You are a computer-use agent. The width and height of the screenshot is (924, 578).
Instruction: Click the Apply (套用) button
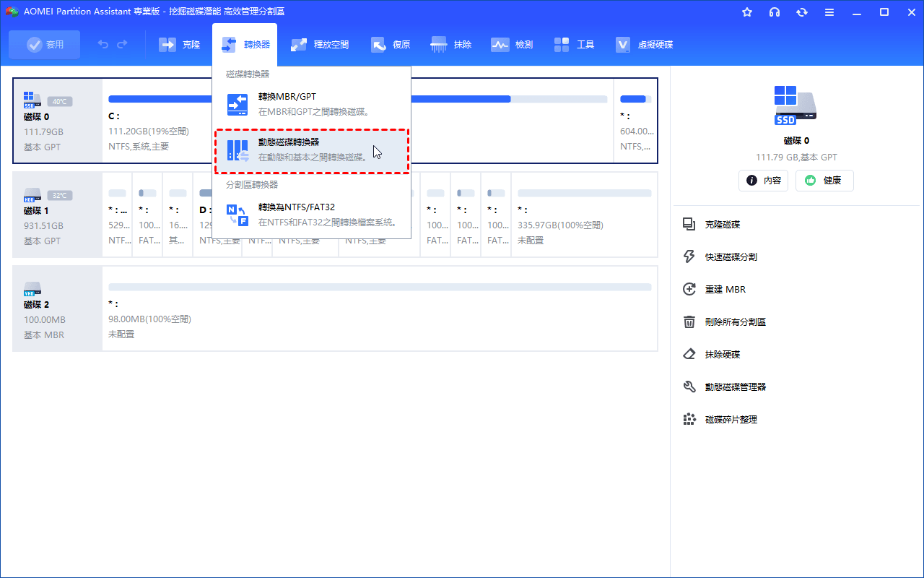[45, 45]
